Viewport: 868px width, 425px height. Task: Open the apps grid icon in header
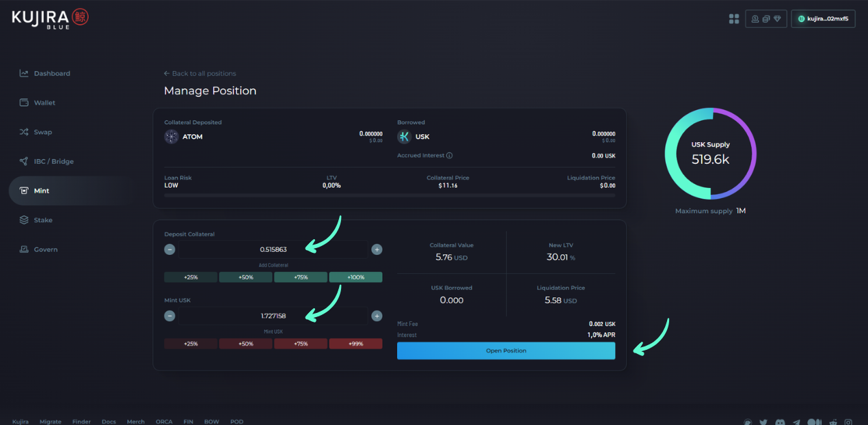pyautogui.click(x=734, y=19)
